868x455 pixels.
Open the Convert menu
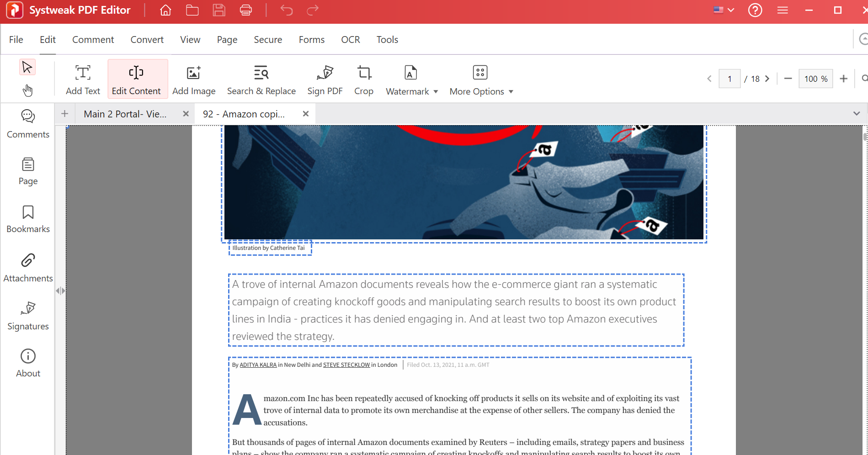point(147,40)
